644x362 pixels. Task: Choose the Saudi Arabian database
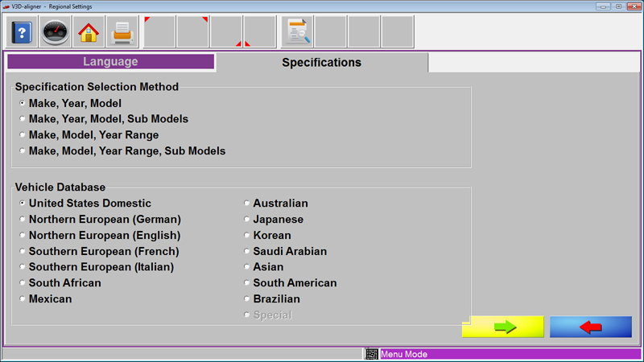pyautogui.click(x=286, y=251)
